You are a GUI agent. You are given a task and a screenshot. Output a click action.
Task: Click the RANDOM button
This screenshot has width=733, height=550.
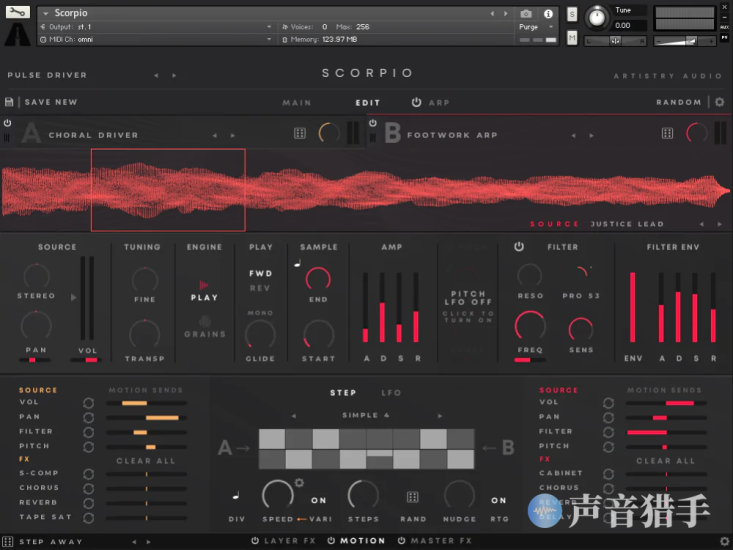click(679, 102)
